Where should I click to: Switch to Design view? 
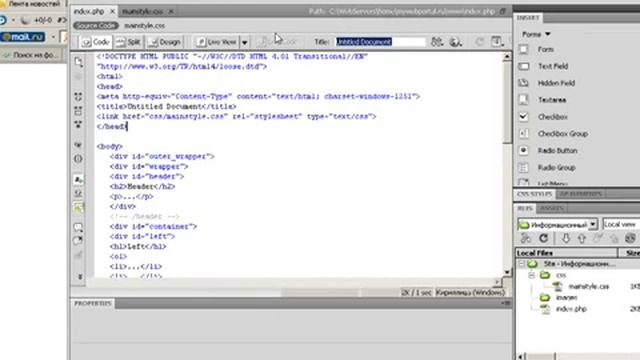(x=164, y=42)
